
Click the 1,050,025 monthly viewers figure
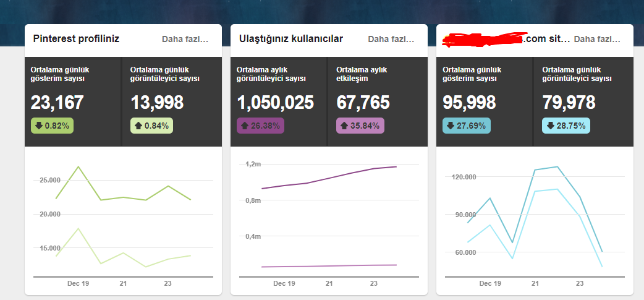click(275, 102)
